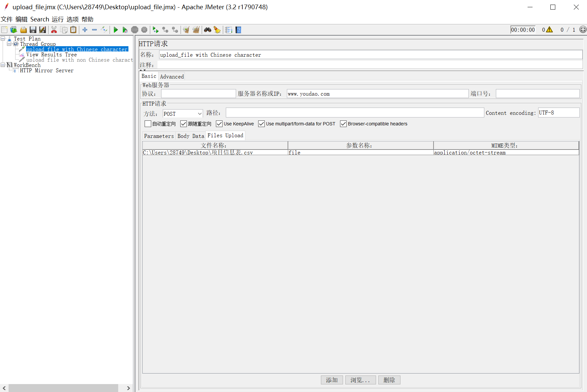587x392 pixels.
Task: Switch to the Advanced tab
Action: pos(172,77)
